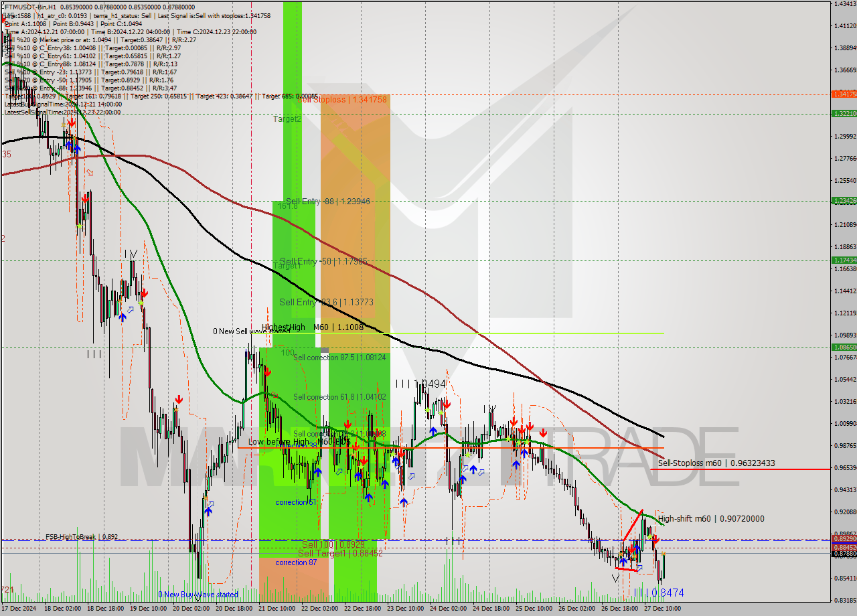Click the 1.2999 price axis value
The width and height of the screenshot is (857, 616).
click(x=844, y=136)
